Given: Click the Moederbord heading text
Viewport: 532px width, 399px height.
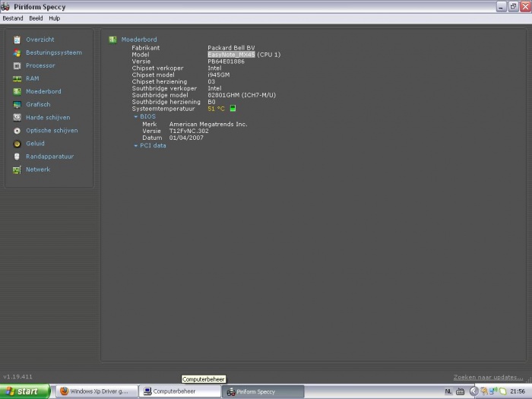Looking at the screenshot, I should click(139, 40).
